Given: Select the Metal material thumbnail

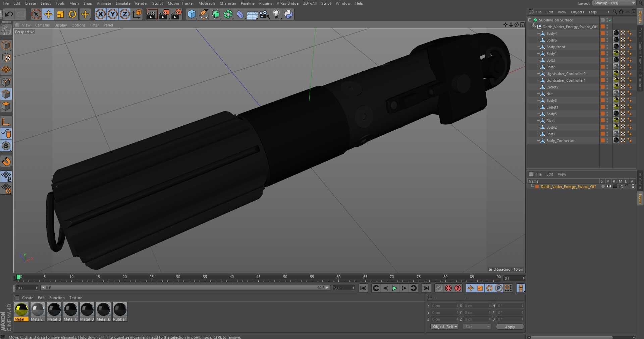Looking at the screenshot, I should coord(21,312).
